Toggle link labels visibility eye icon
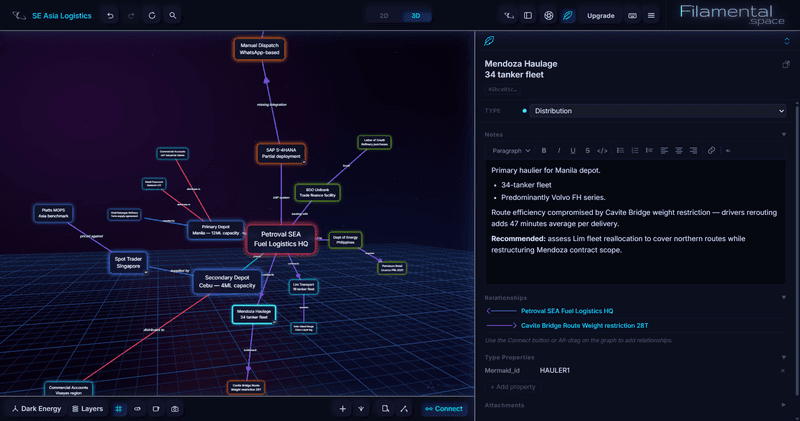Screen dimensions: 800x421 click(137, 409)
